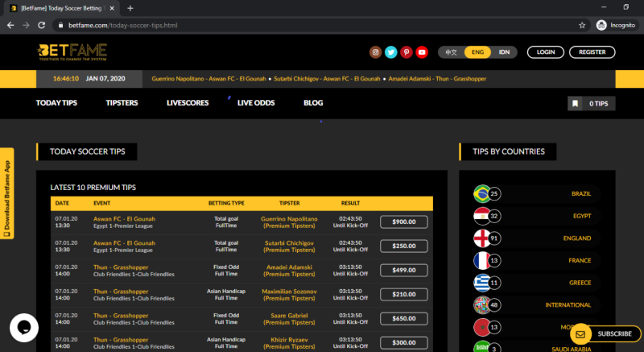Click the Egypt flag icon
The image size is (644, 352).
(482, 216)
